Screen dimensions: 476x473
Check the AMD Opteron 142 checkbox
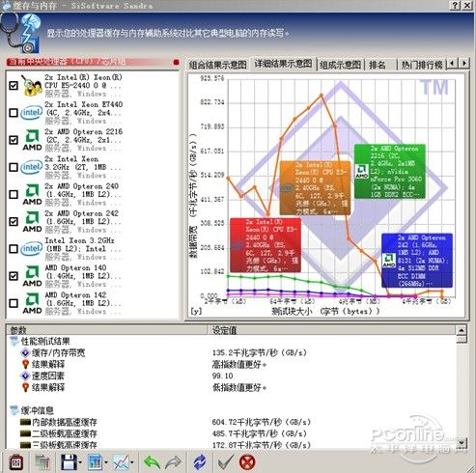14,303
